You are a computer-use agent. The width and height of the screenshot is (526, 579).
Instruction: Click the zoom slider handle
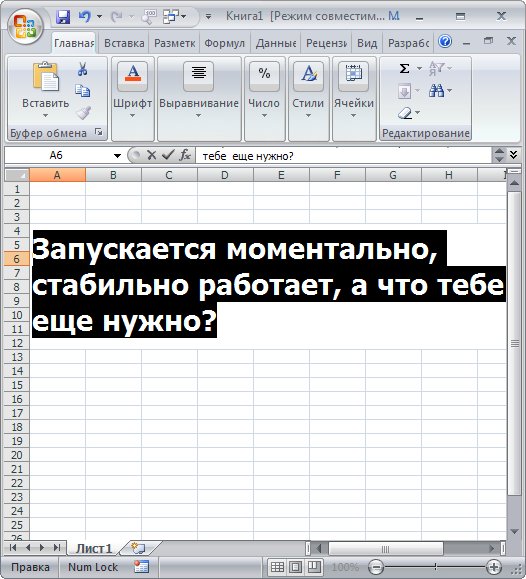tap(435, 567)
